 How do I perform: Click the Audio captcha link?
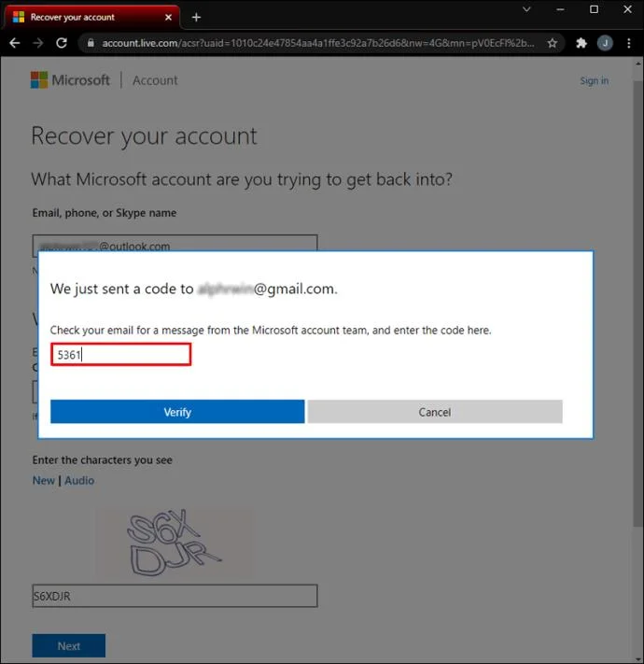[x=79, y=480]
